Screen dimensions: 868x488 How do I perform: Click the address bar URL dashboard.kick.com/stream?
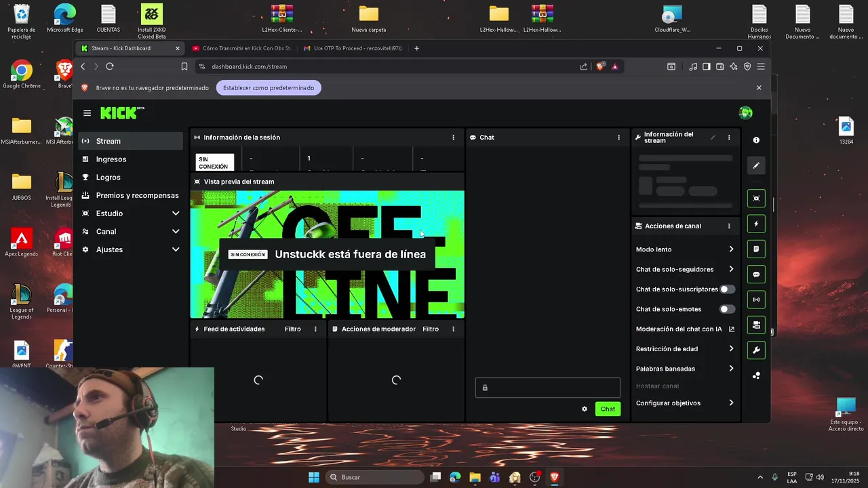[x=250, y=66]
